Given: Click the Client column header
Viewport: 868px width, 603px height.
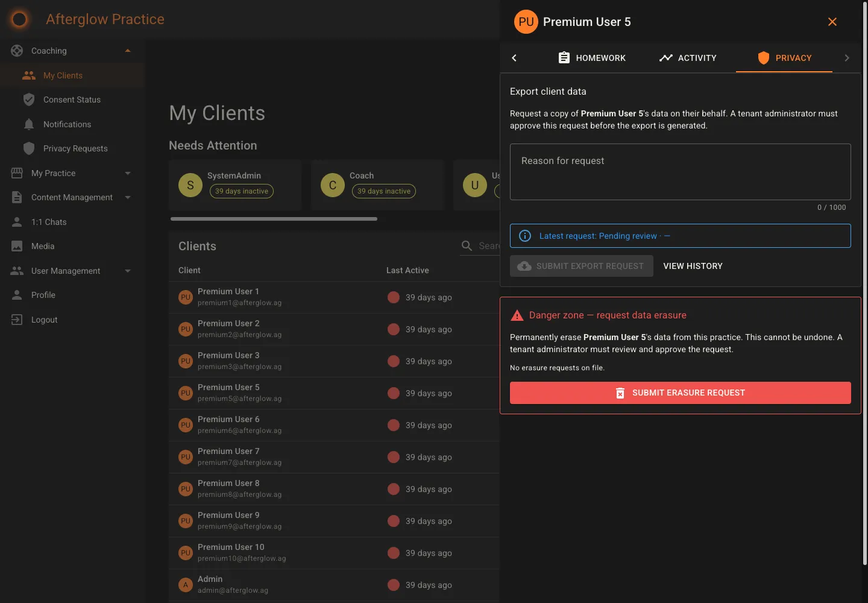Looking at the screenshot, I should click(x=189, y=270).
